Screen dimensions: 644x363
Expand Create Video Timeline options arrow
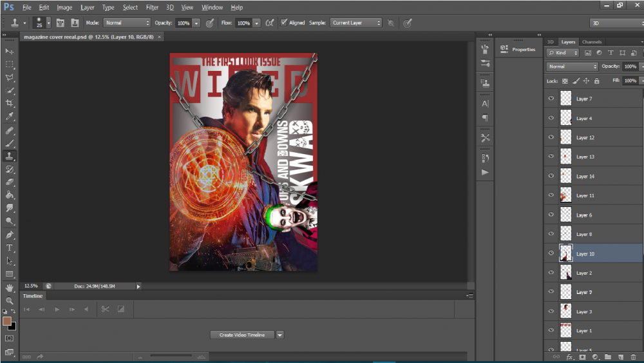click(x=279, y=335)
